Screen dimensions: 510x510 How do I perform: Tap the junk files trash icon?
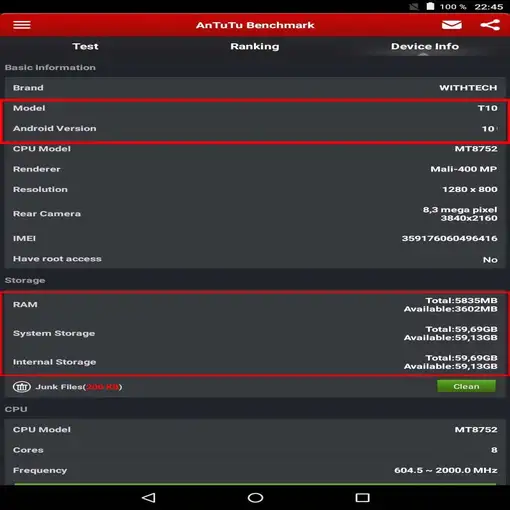pyautogui.click(x=22, y=387)
